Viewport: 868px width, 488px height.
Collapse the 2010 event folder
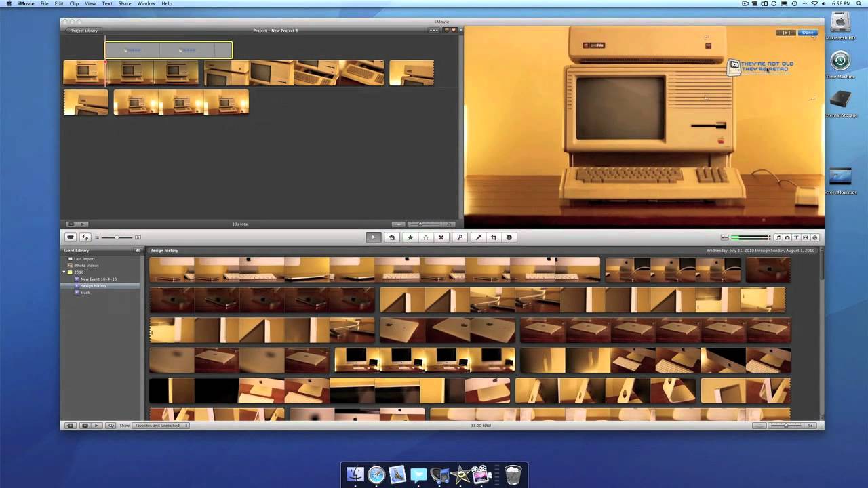64,272
